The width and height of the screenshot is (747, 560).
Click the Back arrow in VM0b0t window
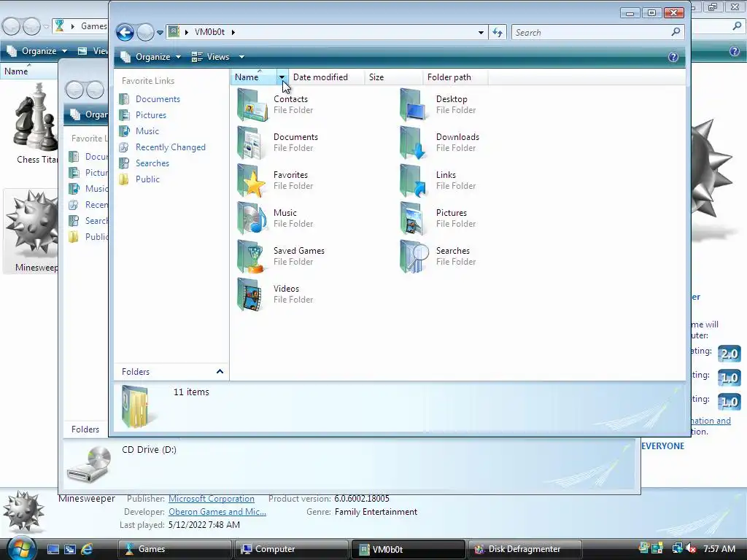point(125,32)
